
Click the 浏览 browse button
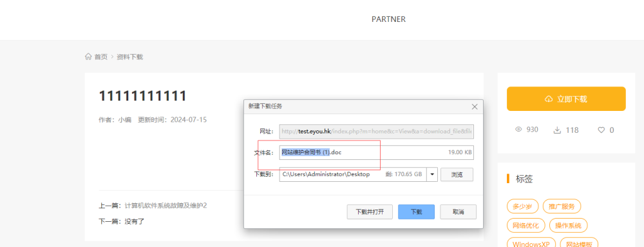pyautogui.click(x=457, y=174)
